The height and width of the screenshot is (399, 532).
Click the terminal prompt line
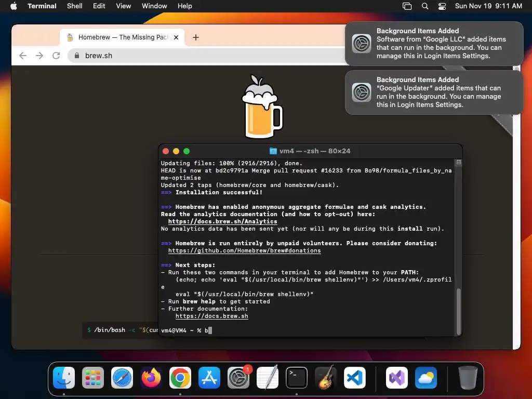click(187, 330)
